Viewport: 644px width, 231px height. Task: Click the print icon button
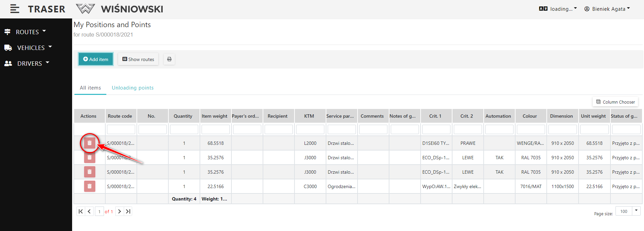(x=169, y=59)
